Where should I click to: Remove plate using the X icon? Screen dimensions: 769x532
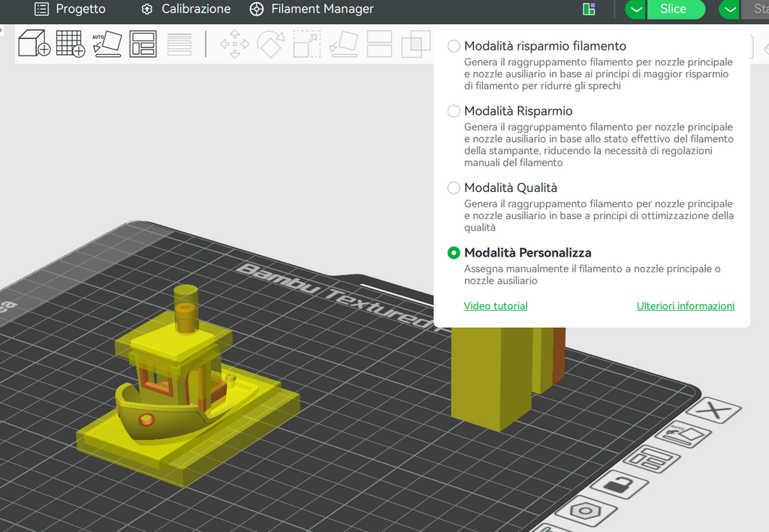tap(713, 410)
